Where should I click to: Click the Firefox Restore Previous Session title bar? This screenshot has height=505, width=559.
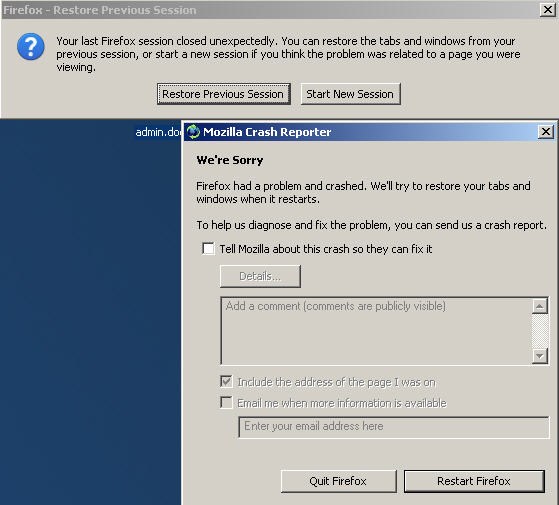tap(279, 10)
